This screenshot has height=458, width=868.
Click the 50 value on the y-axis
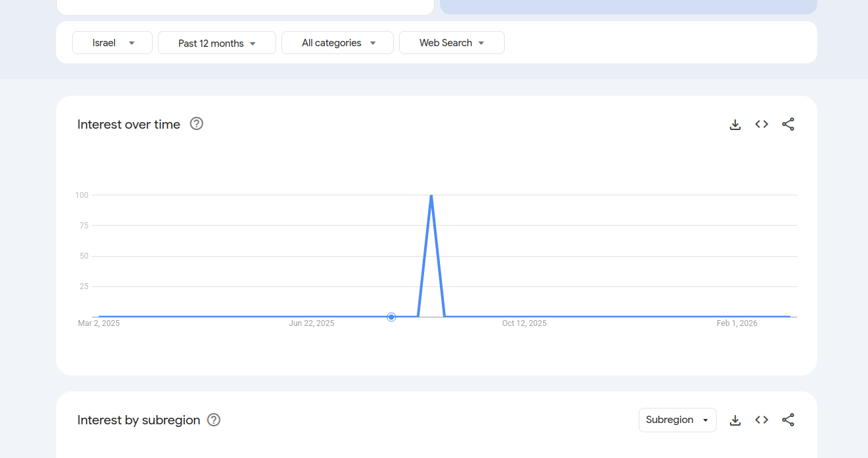click(x=84, y=256)
